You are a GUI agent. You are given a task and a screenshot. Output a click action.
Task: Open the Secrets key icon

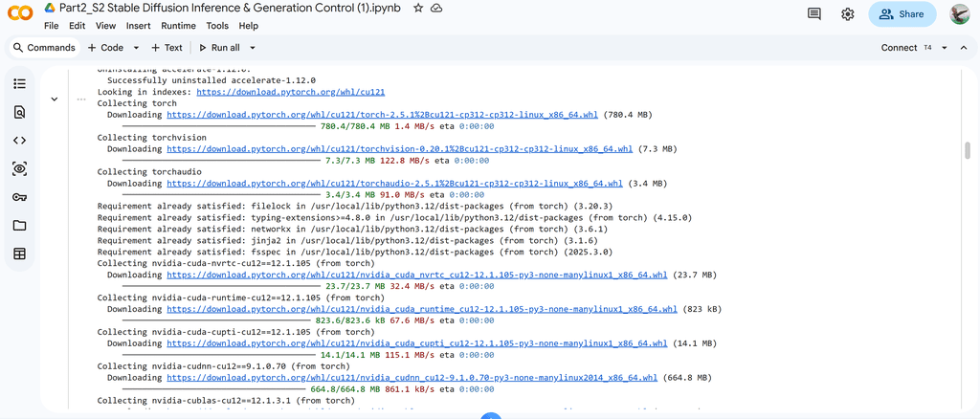[19, 197]
